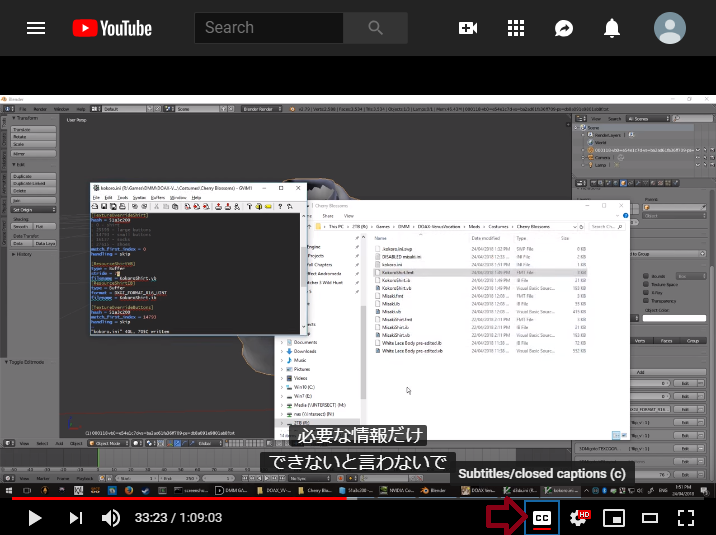This screenshot has width=716, height=535.
Task: Enable Blender Transparency checkbox
Action: coord(646,301)
